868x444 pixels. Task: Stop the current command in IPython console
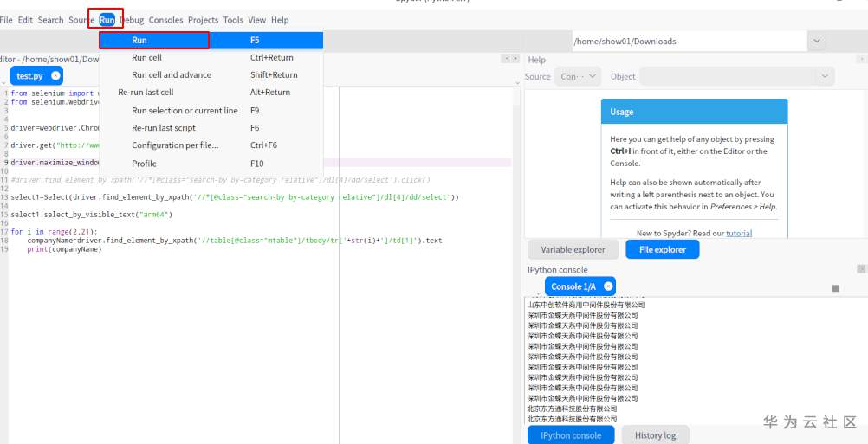tap(835, 288)
